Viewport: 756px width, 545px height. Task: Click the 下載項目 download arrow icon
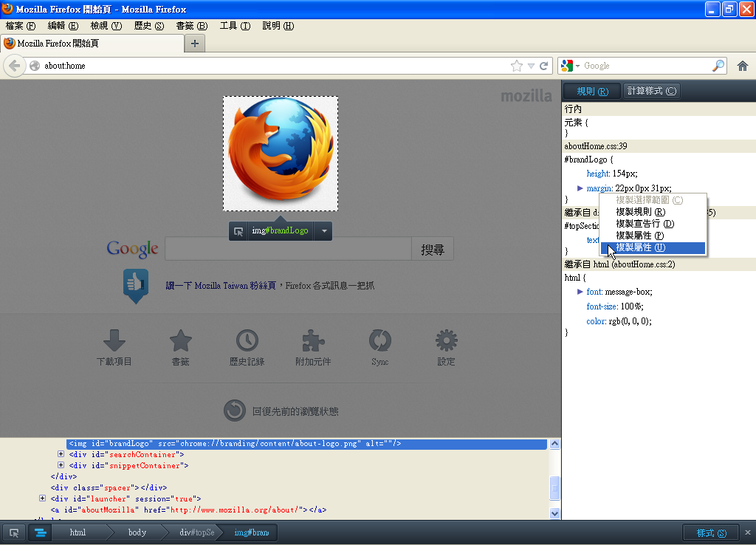[114, 340]
